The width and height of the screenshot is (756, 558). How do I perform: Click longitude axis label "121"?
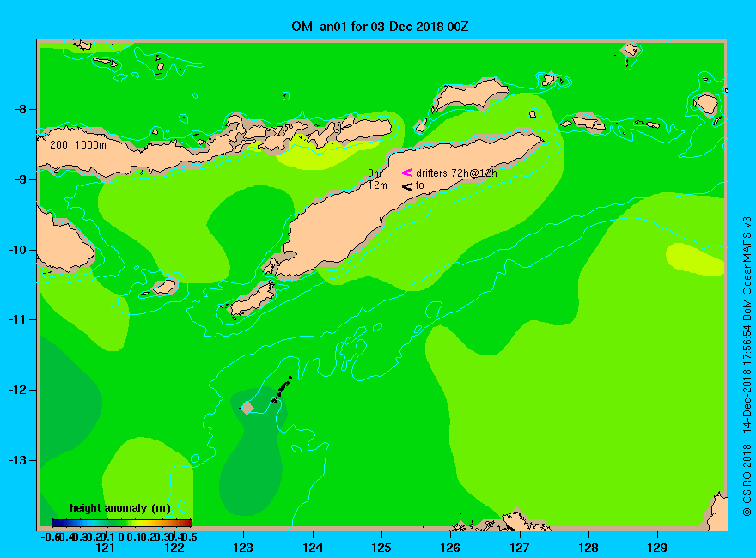pyautogui.click(x=105, y=548)
